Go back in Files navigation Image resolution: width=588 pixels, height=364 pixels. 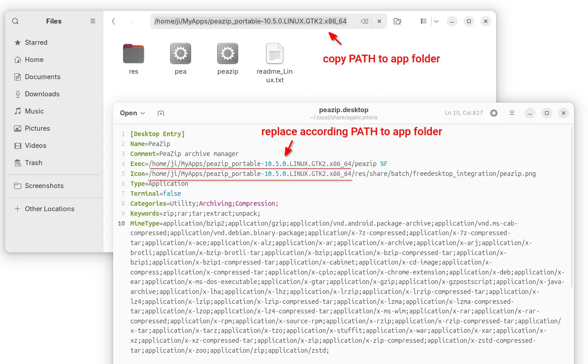click(x=113, y=21)
